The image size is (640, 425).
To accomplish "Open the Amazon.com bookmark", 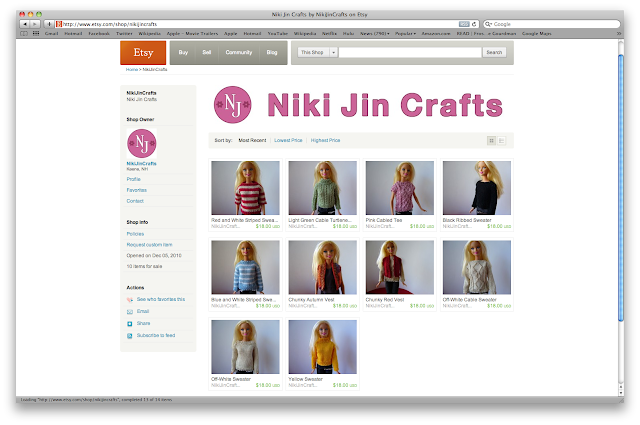I will click(x=436, y=33).
